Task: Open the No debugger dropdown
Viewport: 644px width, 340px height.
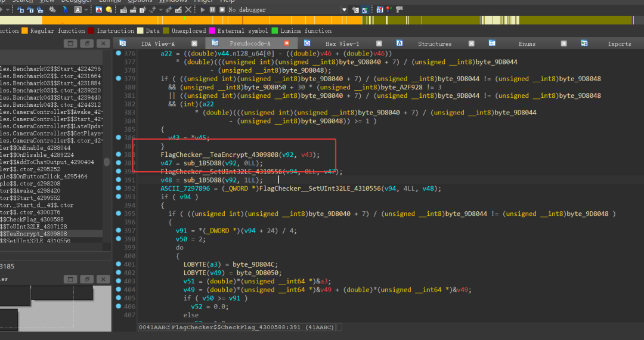Action: tap(344, 10)
